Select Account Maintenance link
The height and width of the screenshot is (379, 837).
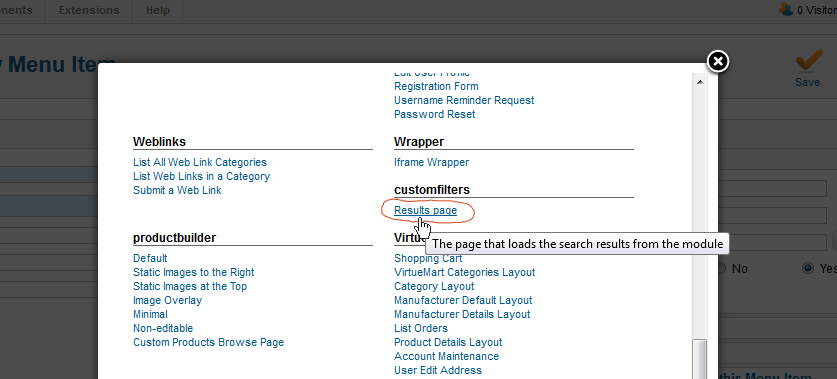[x=446, y=356]
